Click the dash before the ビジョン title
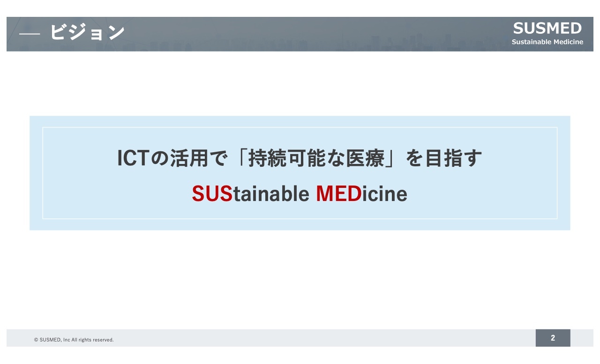Image resolution: width=600 pixels, height=364 pixels. coord(30,35)
